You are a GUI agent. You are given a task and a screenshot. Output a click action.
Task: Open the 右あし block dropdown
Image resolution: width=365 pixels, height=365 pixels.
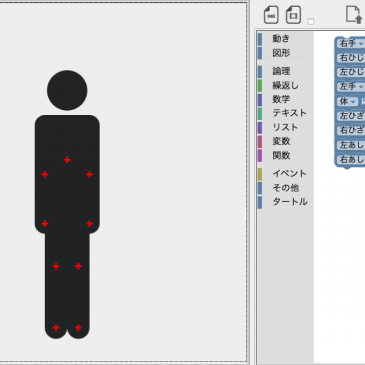coord(351,159)
